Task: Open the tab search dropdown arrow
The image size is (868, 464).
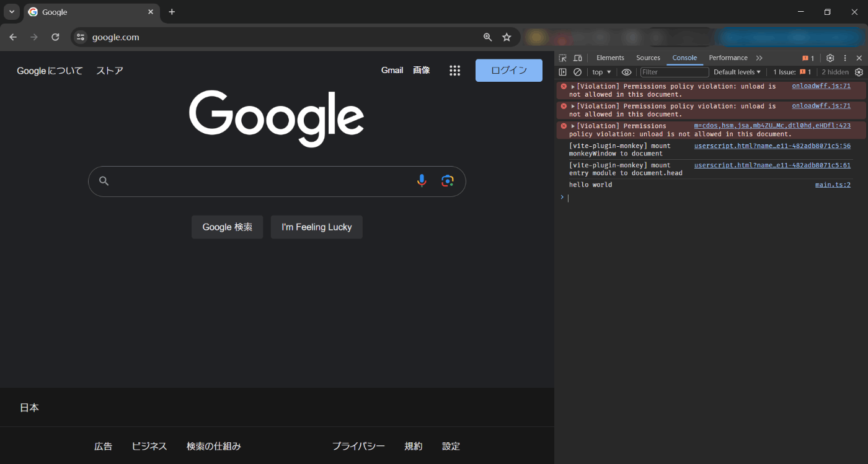Action: point(11,12)
